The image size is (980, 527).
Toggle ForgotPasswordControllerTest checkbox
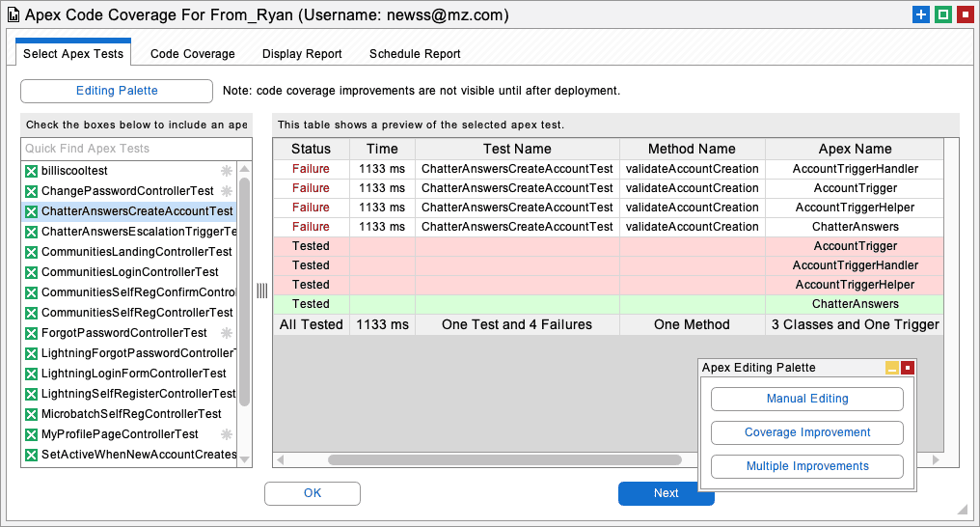click(31, 333)
